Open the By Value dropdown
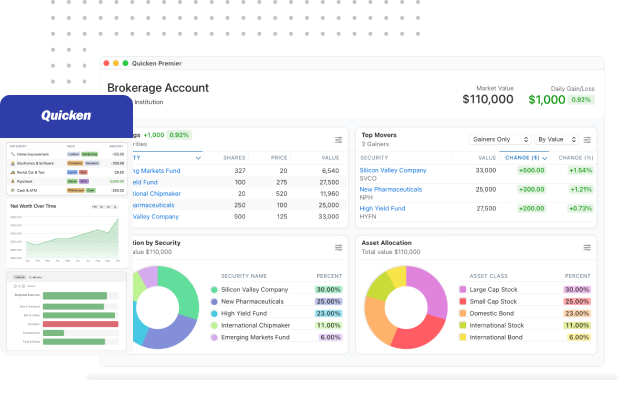The image size is (636, 396). (556, 139)
